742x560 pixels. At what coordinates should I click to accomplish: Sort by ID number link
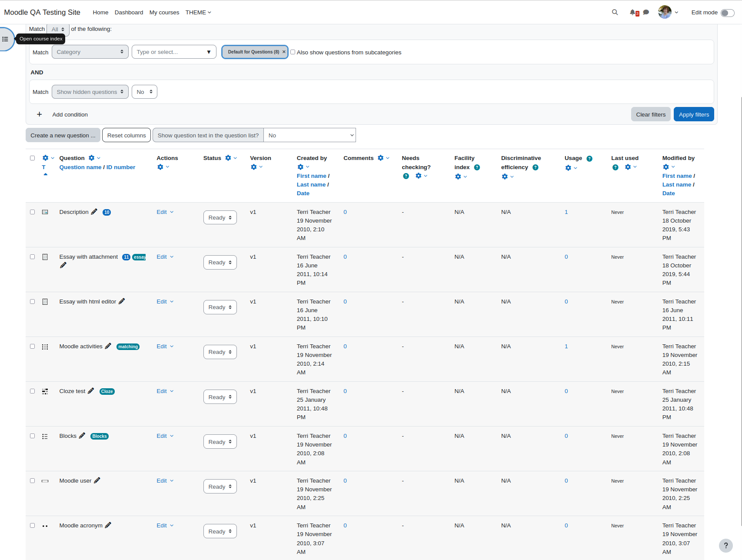[121, 167]
